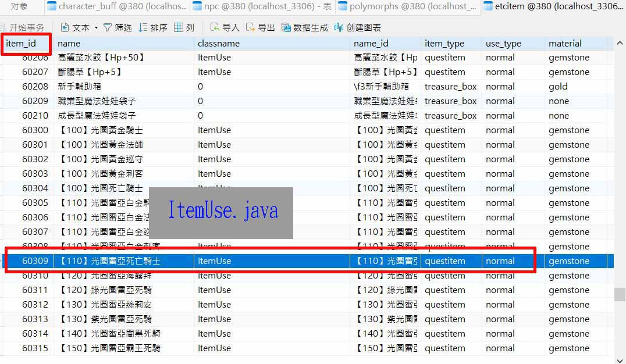626x364 pixels.
Task: Click the 创建图表 create chart icon
Action: (x=339, y=27)
